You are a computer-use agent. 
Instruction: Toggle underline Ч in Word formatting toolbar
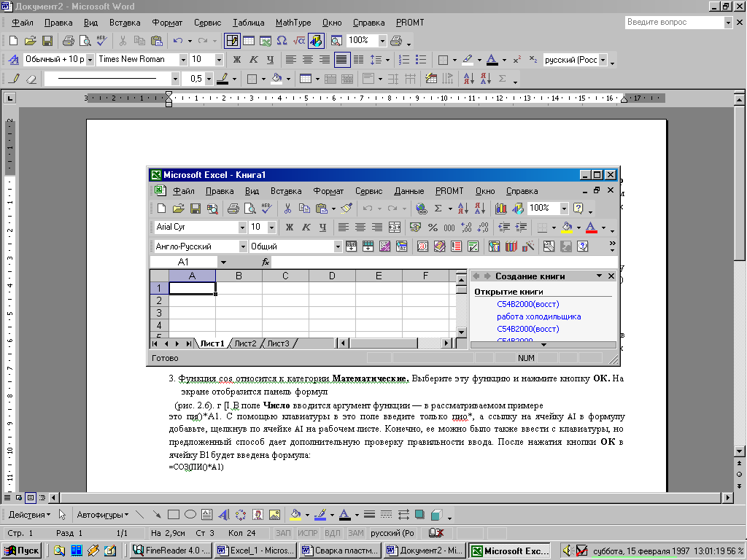pos(270,60)
